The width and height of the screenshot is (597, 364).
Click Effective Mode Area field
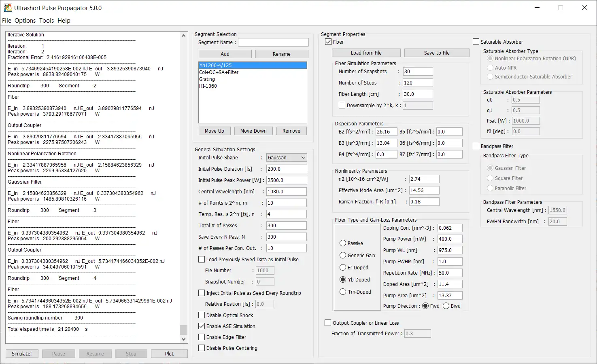click(424, 190)
